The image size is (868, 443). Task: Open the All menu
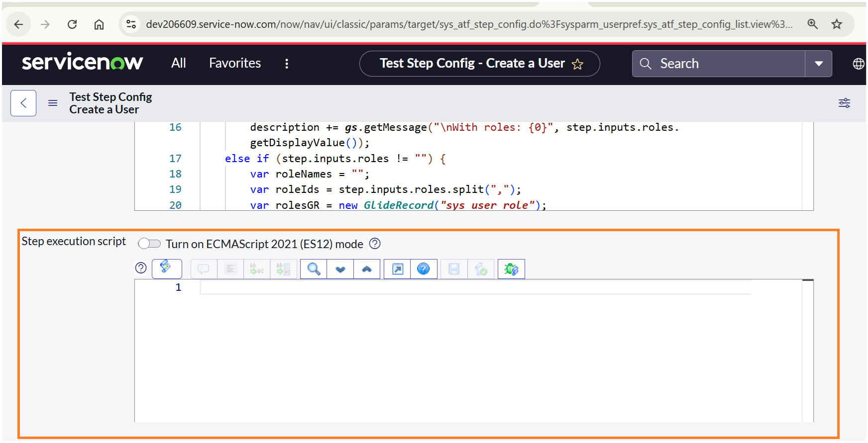179,63
